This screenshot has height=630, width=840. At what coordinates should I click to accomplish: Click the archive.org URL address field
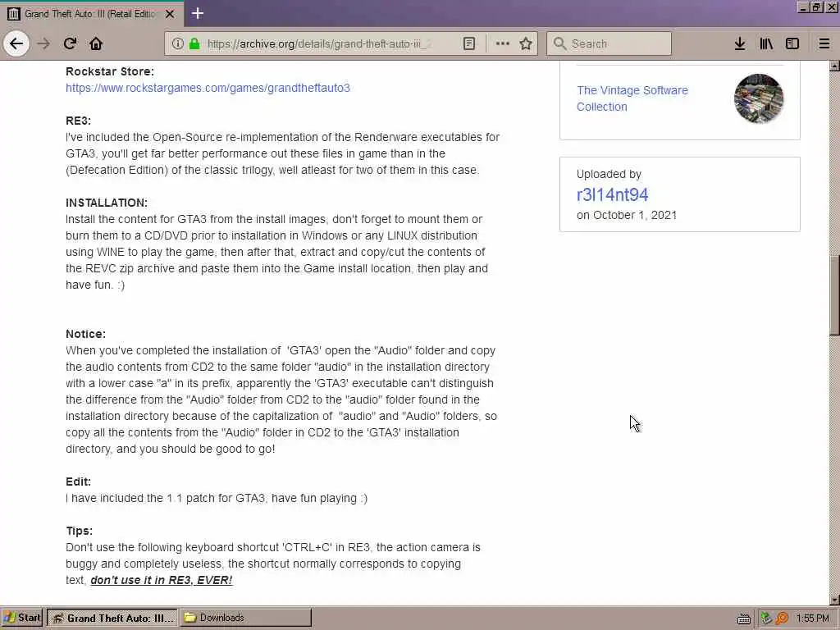click(x=319, y=43)
